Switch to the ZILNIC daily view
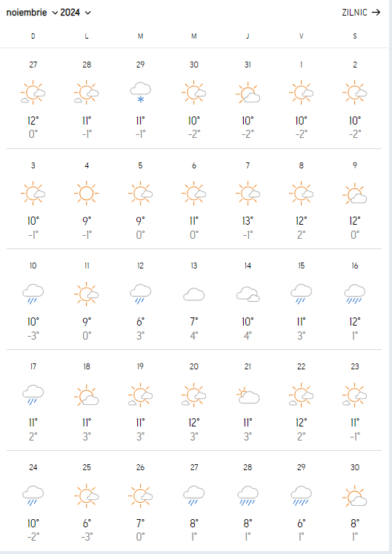This screenshot has width=392, height=554. (361, 13)
